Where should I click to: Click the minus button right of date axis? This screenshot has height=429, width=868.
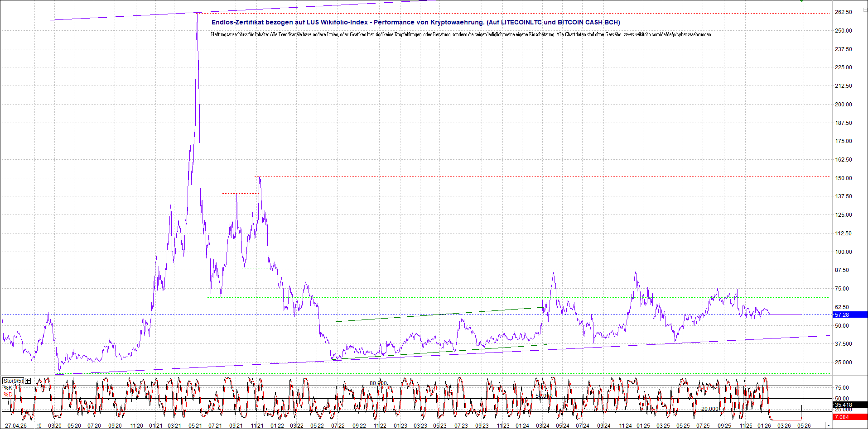click(x=829, y=426)
